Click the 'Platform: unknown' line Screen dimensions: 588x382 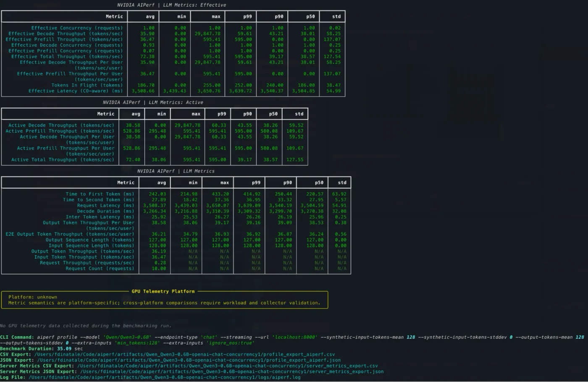tap(33, 297)
